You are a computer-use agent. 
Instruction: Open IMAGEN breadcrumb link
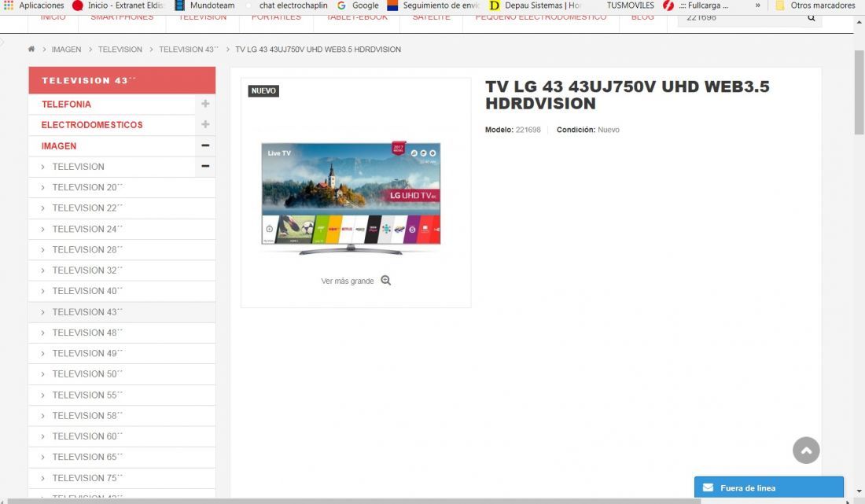pos(66,49)
